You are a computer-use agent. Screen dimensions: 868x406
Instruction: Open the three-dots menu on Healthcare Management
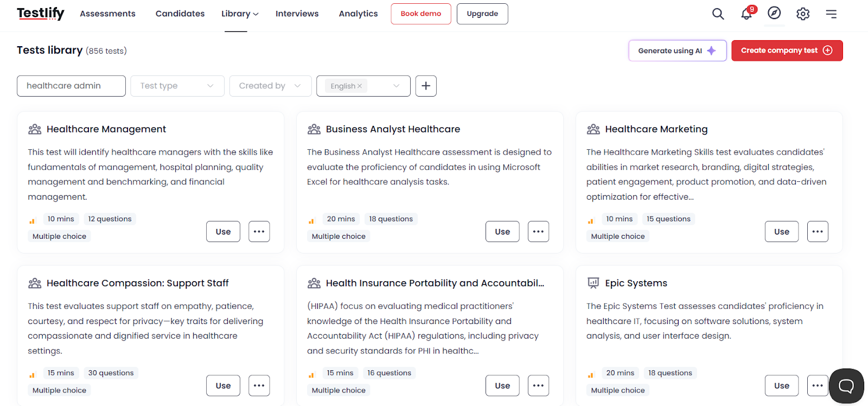pyautogui.click(x=259, y=232)
